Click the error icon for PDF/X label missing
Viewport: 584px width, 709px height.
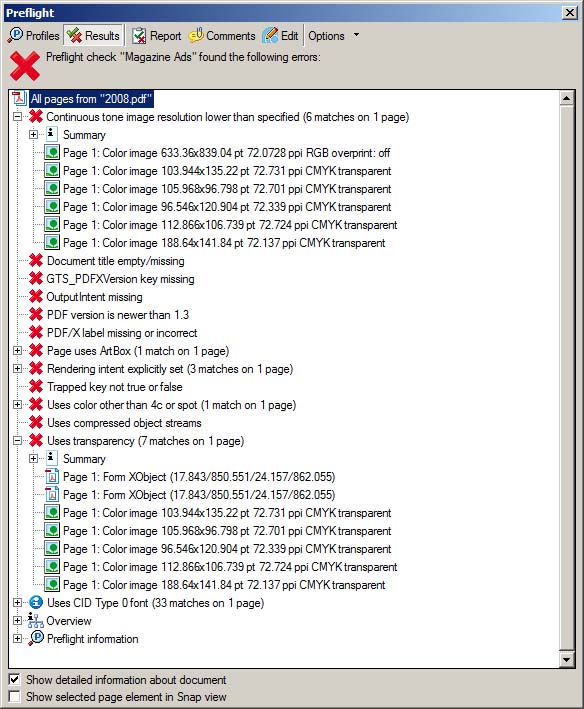tap(36, 333)
